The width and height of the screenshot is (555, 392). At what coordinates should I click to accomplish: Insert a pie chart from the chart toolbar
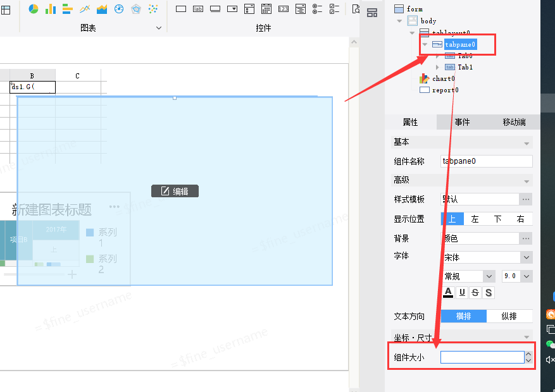coord(34,9)
